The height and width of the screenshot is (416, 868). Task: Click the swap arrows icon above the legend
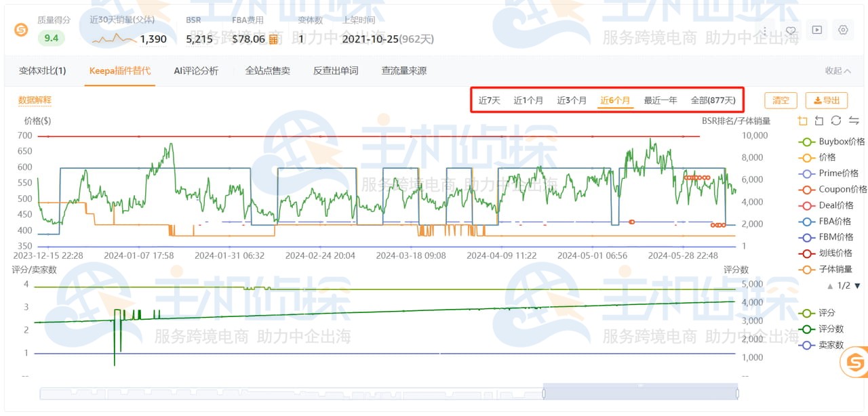click(x=852, y=121)
